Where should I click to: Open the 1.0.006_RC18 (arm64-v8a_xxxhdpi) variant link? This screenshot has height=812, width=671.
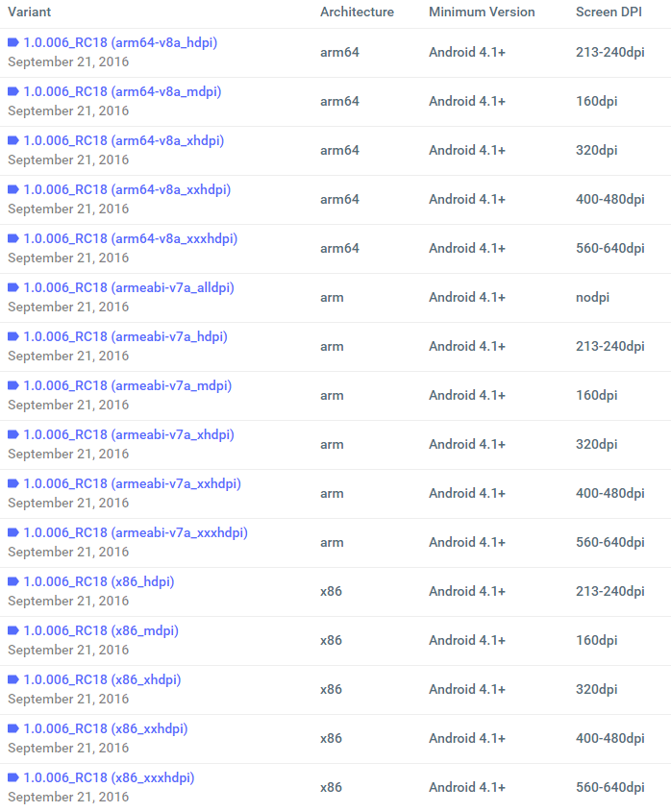130,239
